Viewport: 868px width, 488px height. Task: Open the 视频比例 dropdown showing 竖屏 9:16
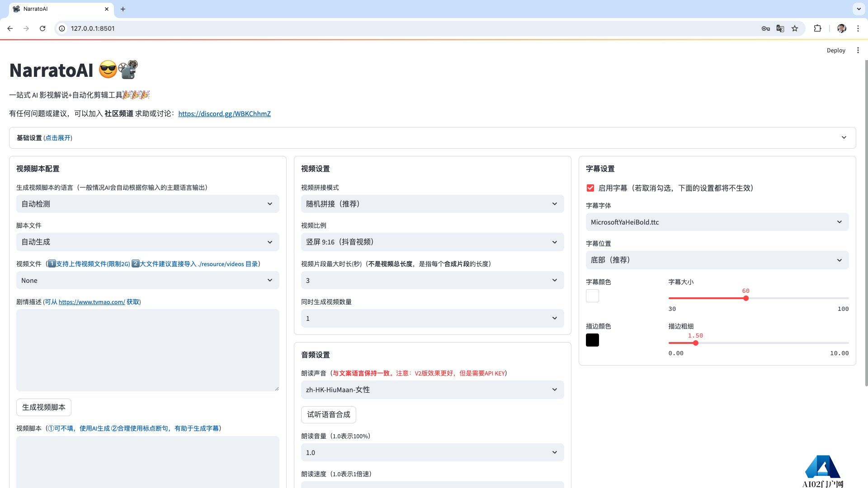point(432,242)
